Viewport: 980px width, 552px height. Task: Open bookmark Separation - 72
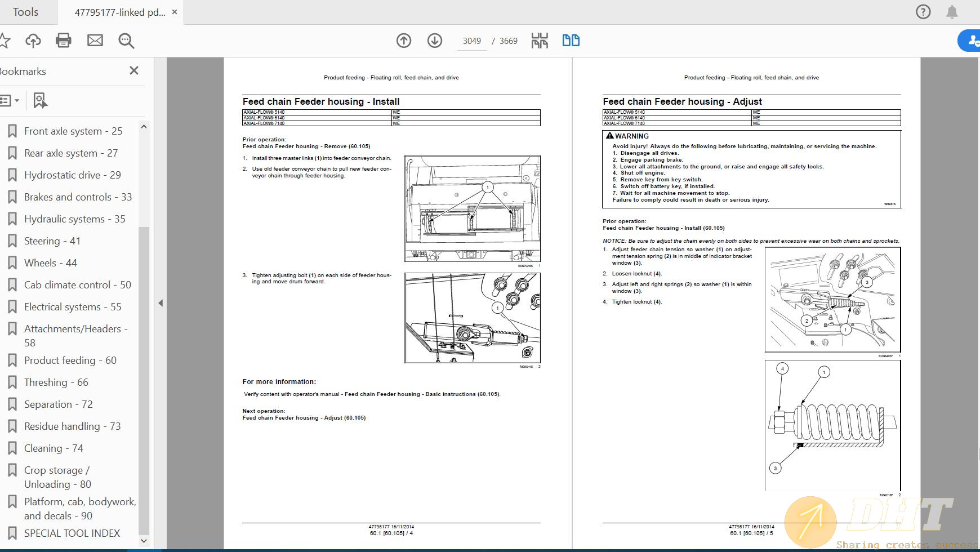click(x=59, y=404)
